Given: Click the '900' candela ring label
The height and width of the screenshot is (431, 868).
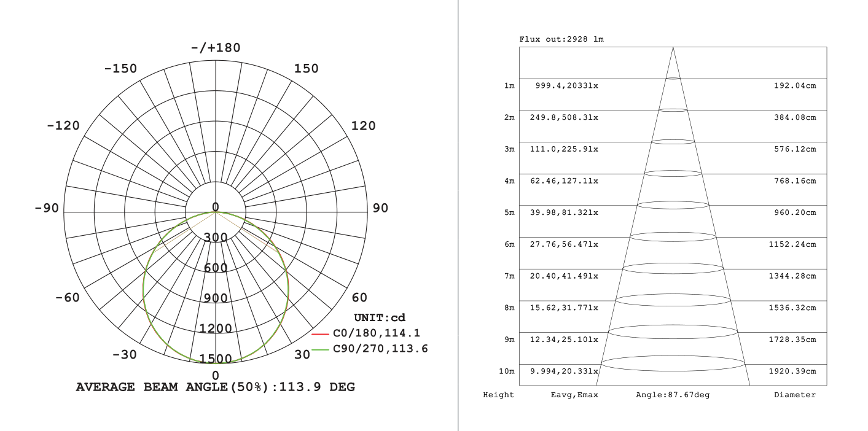Looking at the screenshot, I should pyautogui.click(x=216, y=298).
